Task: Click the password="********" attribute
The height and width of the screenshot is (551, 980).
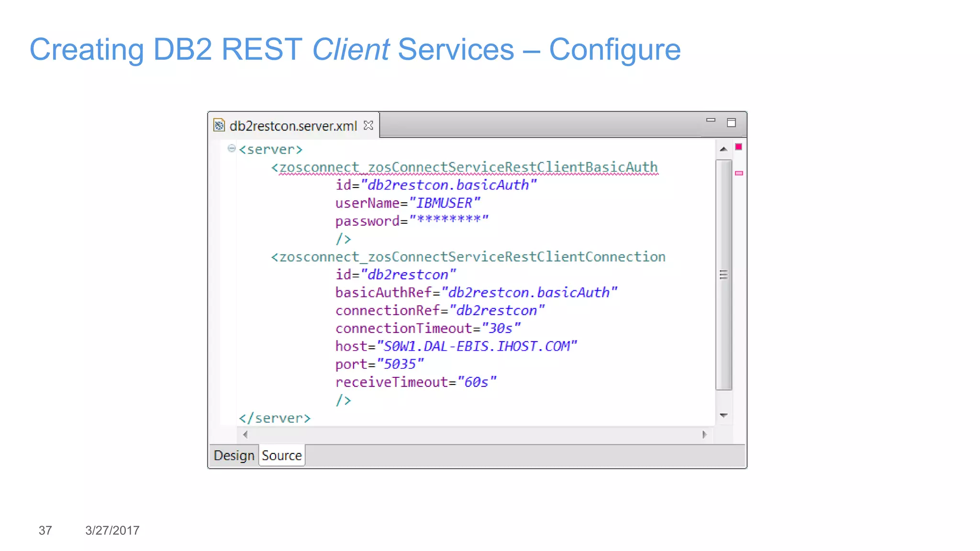Action: click(412, 221)
